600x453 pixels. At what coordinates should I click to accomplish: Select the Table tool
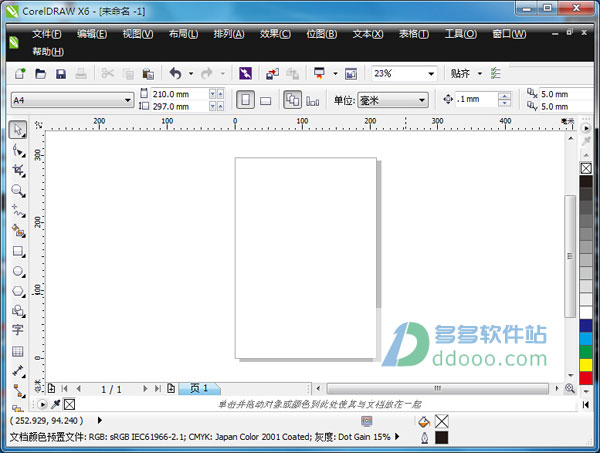coord(18,351)
